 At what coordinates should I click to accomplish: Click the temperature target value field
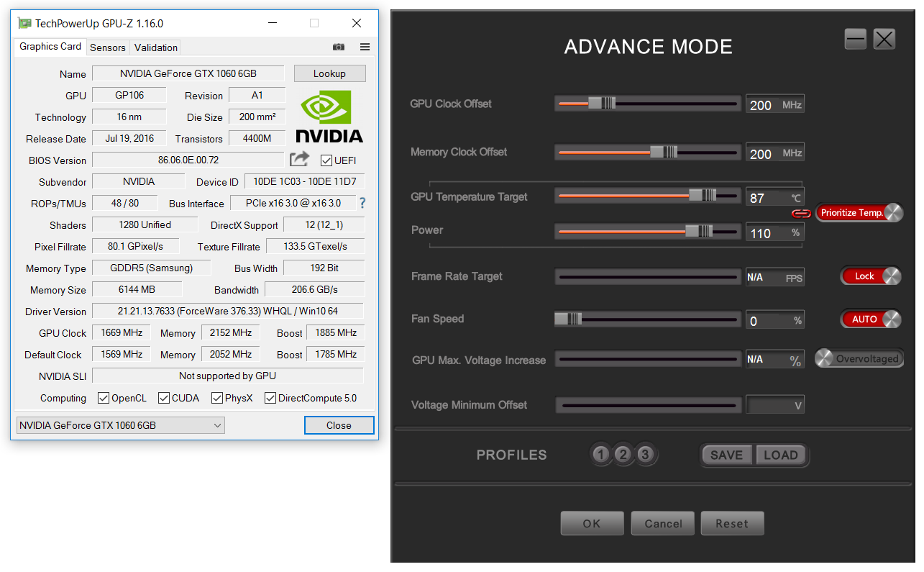775,198
